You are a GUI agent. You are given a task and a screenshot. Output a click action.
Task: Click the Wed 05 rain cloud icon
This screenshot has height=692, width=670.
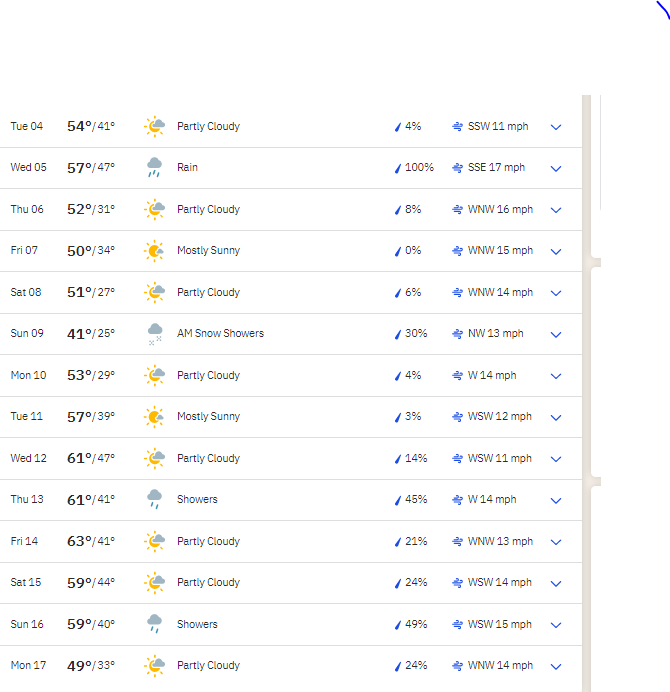click(154, 167)
